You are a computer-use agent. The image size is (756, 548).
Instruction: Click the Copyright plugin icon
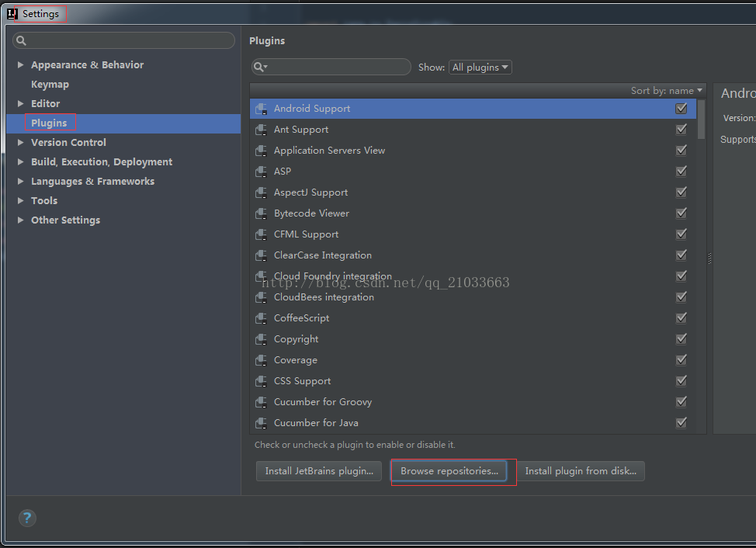click(x=261, y=339)
